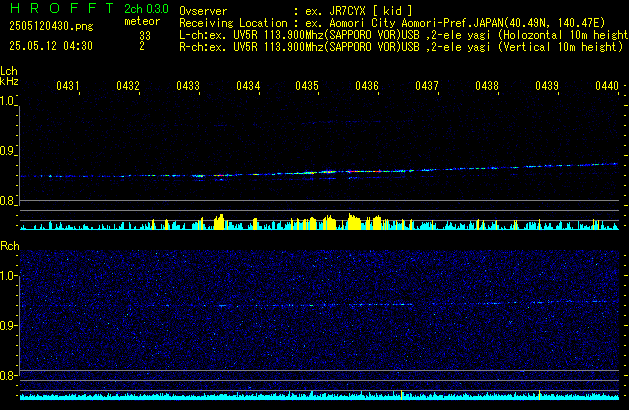
Task: Click the 0431 time marker
Action: coord(68,86)
